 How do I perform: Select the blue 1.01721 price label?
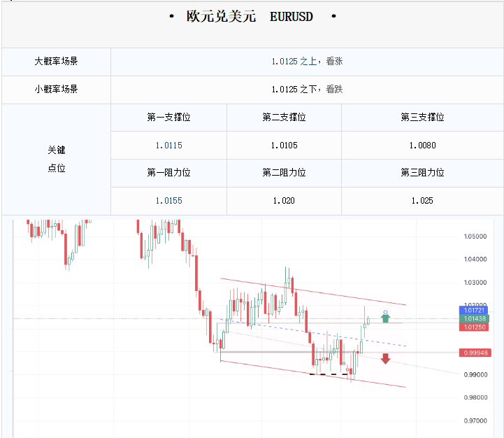click(474, 310)
